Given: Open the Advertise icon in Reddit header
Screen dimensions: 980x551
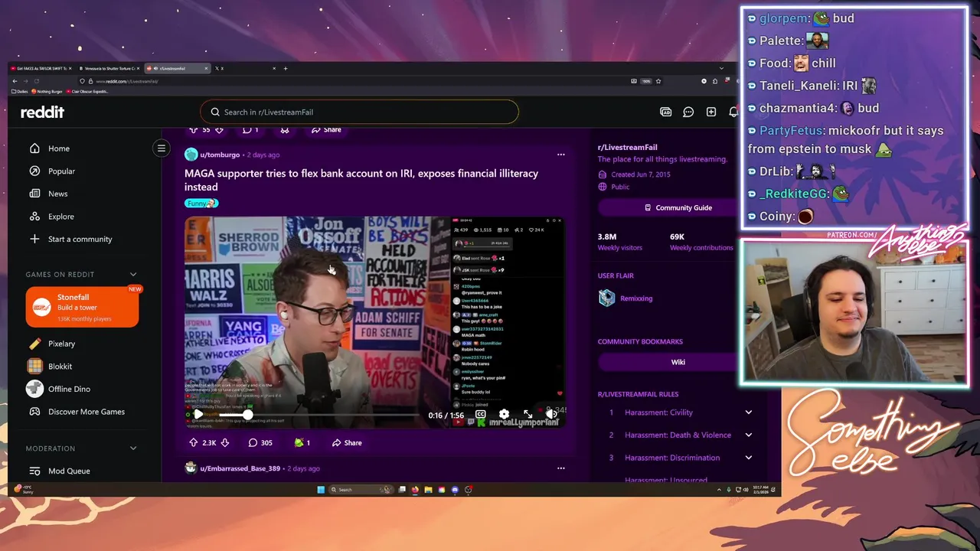Looking at the screenshot, I should click(666, 112).
